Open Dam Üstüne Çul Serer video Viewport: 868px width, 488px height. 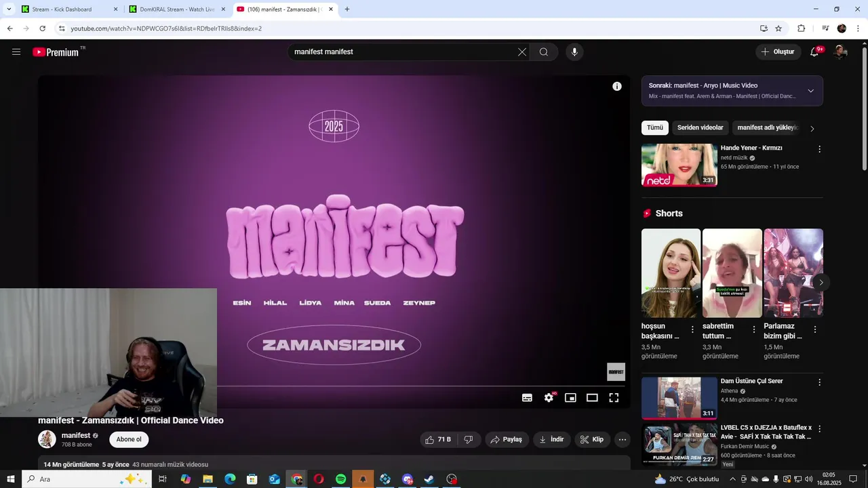tap(679, 398)
